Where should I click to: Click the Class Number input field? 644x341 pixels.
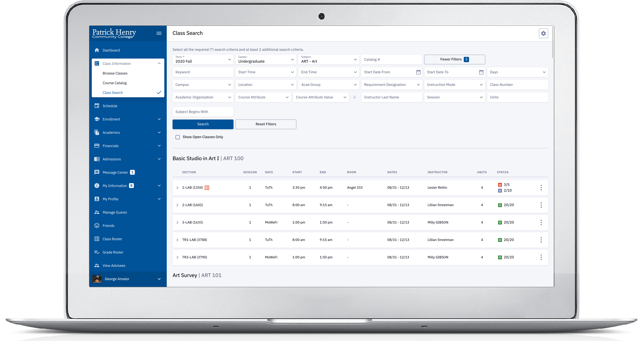tap(517, 85)
